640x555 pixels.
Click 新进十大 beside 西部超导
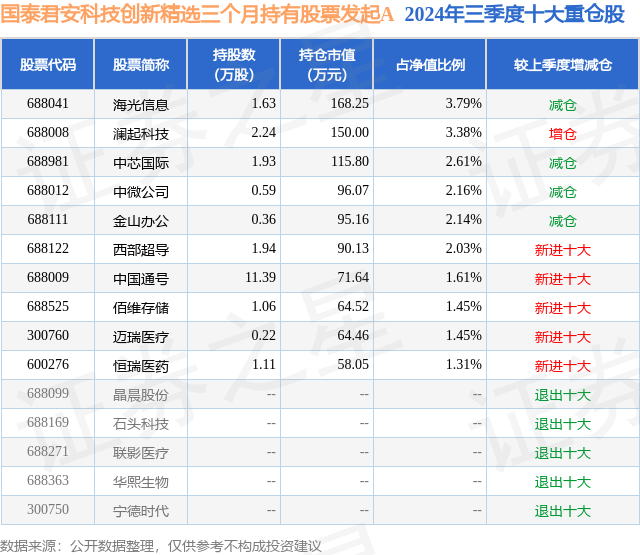(x=562, y=250)
